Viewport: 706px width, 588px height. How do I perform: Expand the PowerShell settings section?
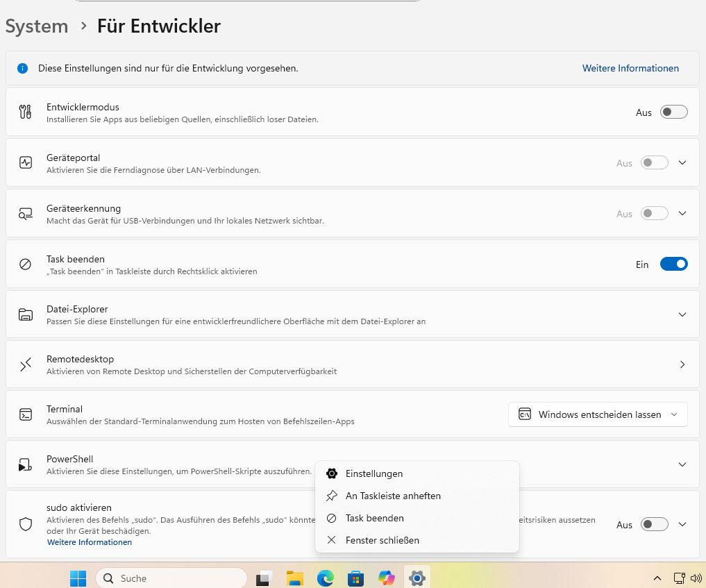[x=682, y=464]
